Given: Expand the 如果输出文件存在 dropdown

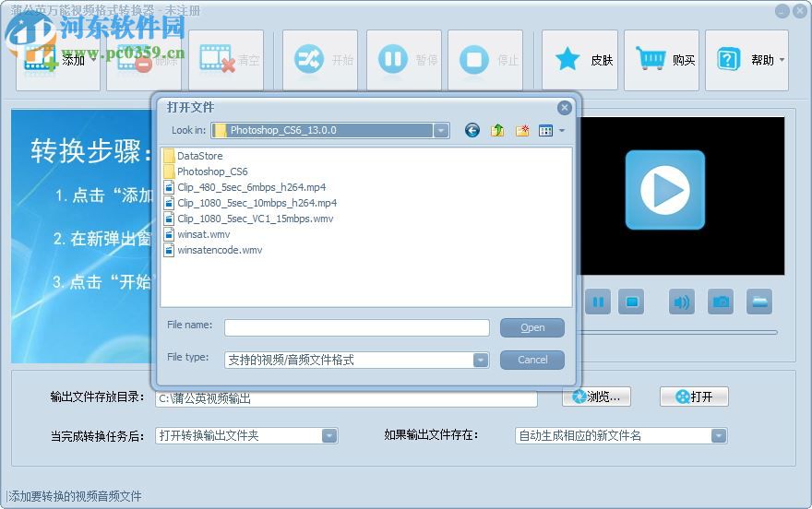Looking at the screenshot, I should 718,436.
